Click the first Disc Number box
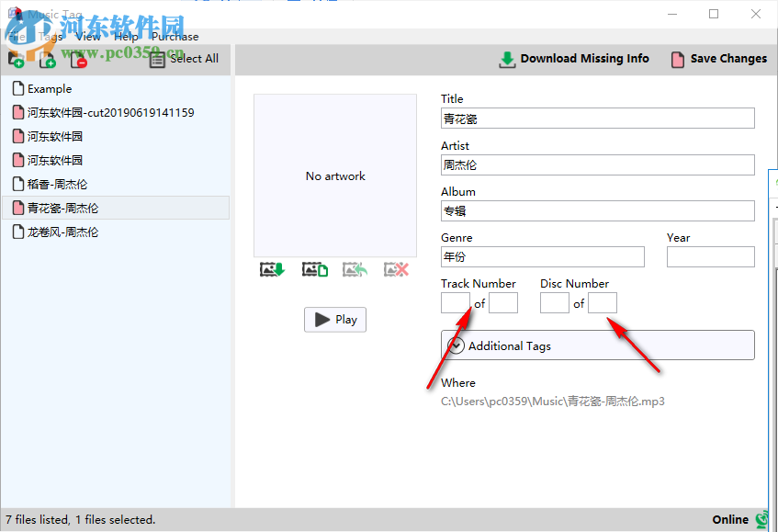 point(555,302)
